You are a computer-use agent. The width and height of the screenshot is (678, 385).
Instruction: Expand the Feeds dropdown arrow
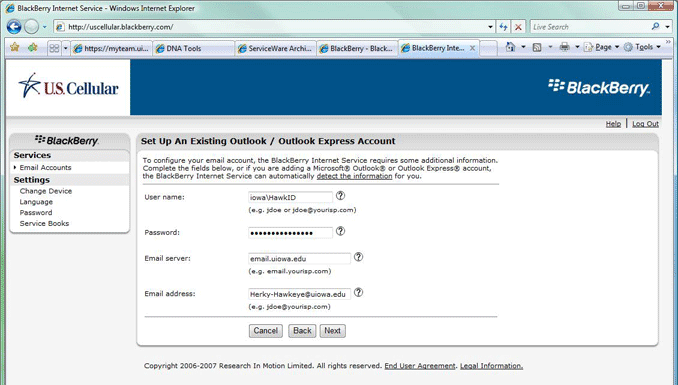[550, 47]
